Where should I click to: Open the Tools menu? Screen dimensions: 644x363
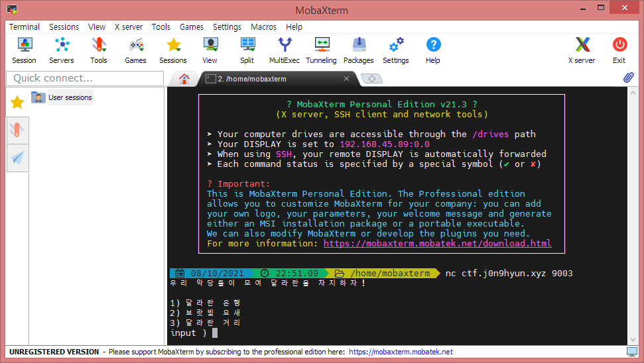pyautogui.click(x=161, y=26)
